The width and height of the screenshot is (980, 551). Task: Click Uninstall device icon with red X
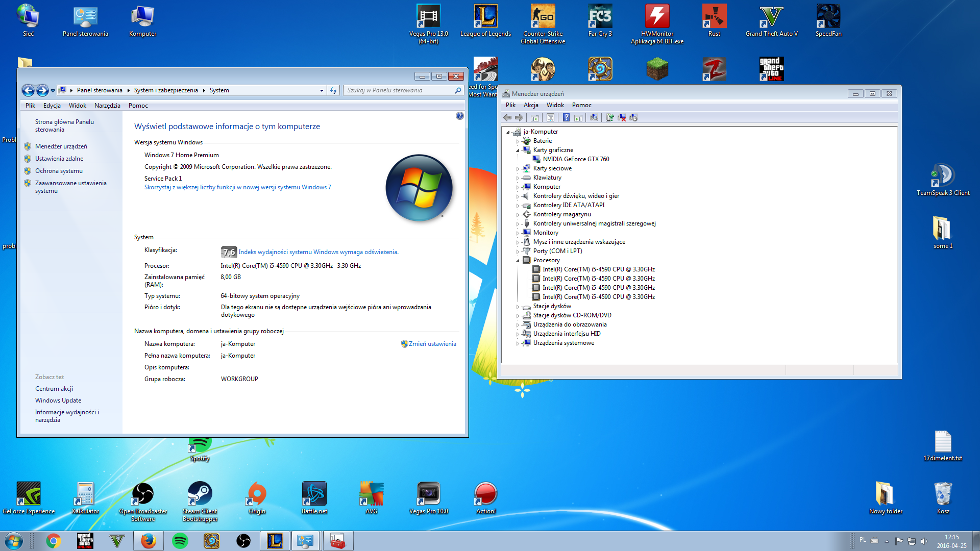[x=622, y=118]
